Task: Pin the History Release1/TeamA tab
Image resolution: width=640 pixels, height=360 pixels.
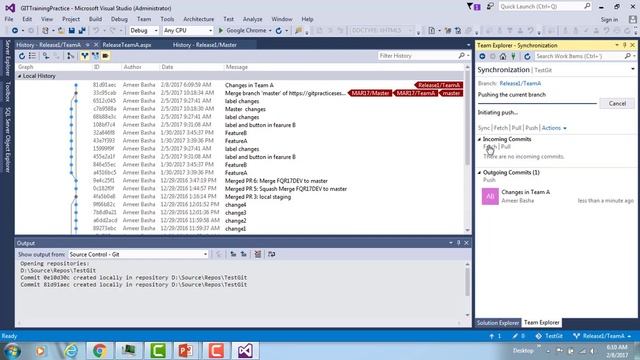Action: point(87,44)
